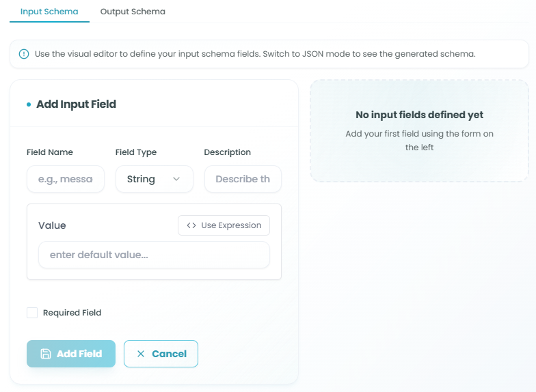The width and height of the screenshot is (536, 392).
Task: Click the chevron arrow in Field Type selector
Action: click(176, 179)
